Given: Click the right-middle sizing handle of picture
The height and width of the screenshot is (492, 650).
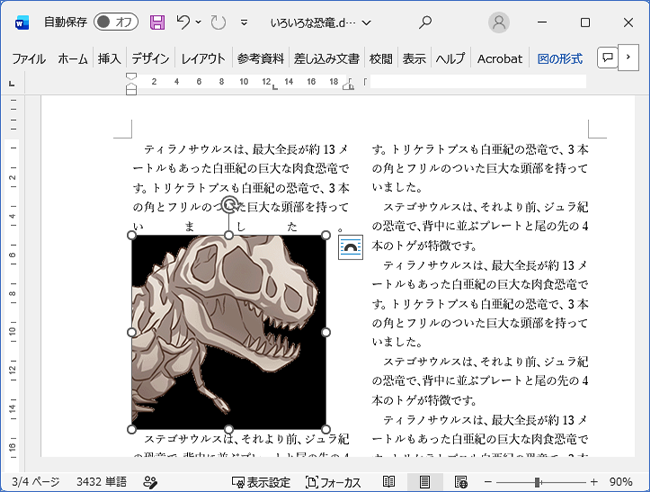Looking at the screenshot, I should pos(326,332).
